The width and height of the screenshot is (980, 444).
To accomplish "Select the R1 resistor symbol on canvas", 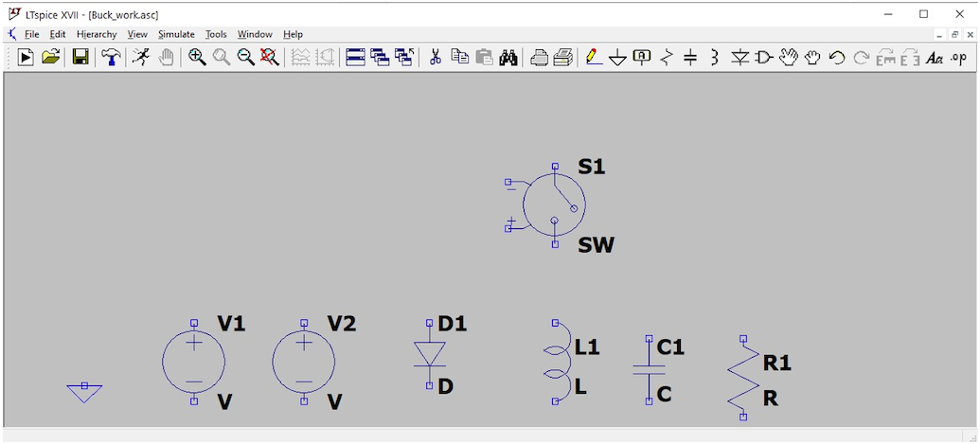I will tap(744, 377).
